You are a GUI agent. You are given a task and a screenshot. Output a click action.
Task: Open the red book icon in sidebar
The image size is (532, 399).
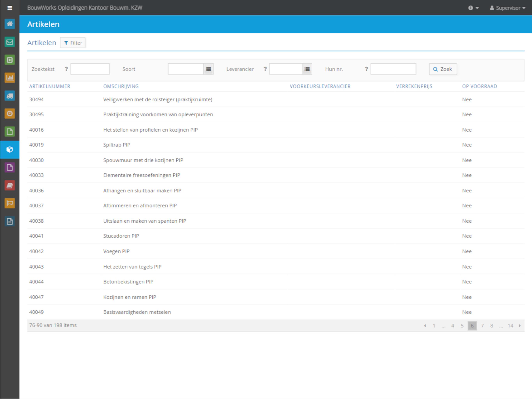10,185
